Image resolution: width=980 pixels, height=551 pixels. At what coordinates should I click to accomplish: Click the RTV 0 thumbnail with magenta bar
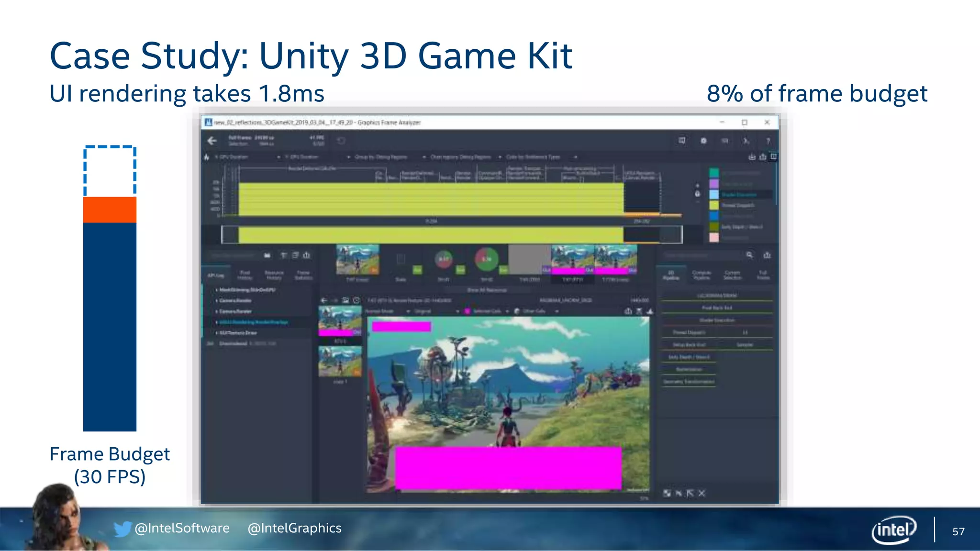(340, 321)
